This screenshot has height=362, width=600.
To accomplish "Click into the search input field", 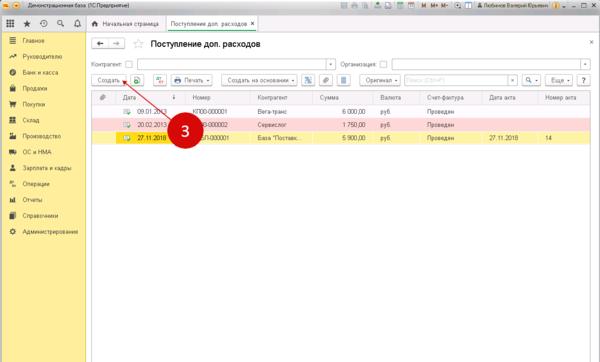I will (456, 80).
